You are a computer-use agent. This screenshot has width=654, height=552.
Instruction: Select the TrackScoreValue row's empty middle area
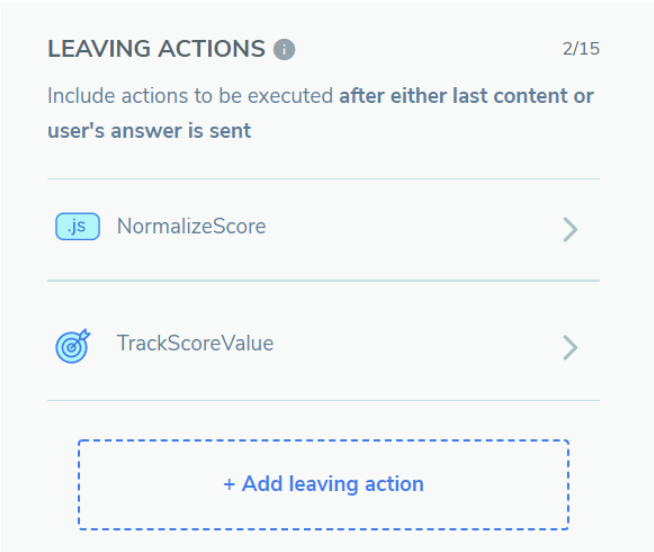(x=417, y=343)
